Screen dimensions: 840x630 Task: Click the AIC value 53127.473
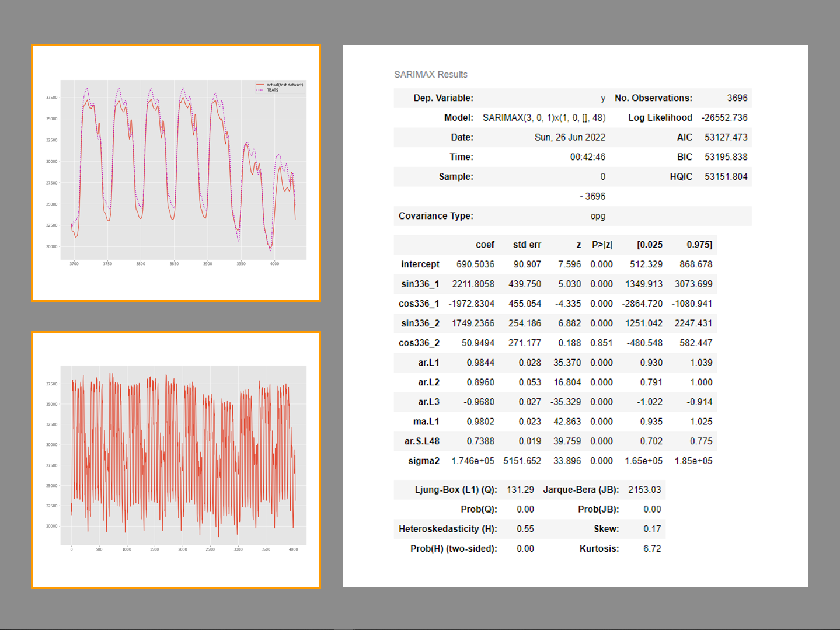726,138
